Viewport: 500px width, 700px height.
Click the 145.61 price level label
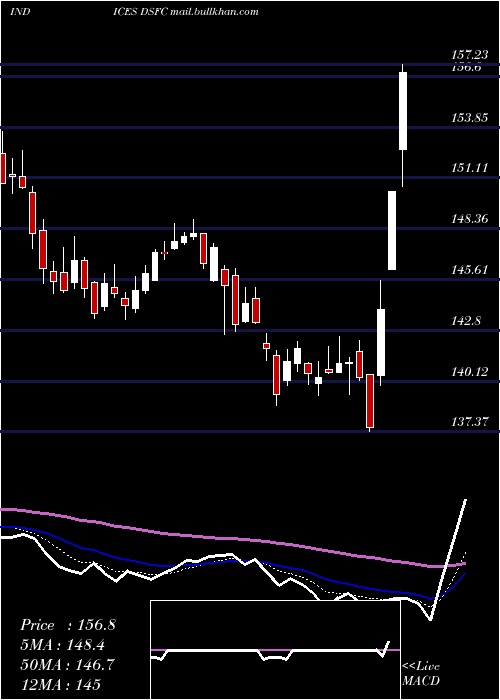click(x=470, y=270)
